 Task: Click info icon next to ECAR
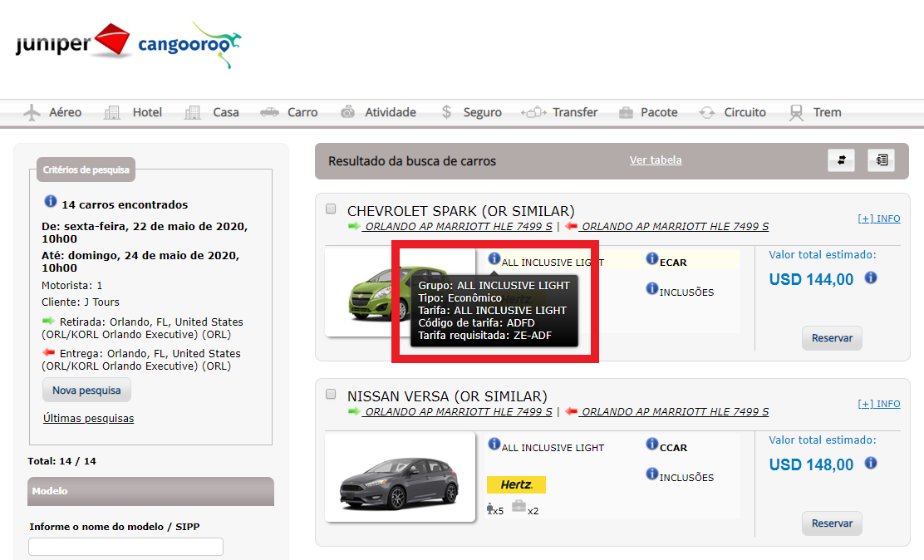pyautogui.click(x=651, y=258)
